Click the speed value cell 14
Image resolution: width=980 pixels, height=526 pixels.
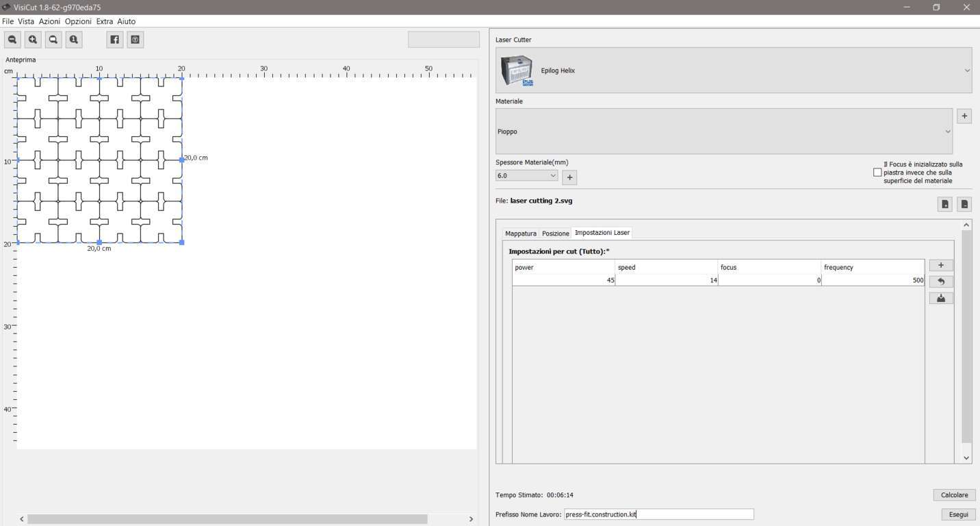click(x=667, y=280)
